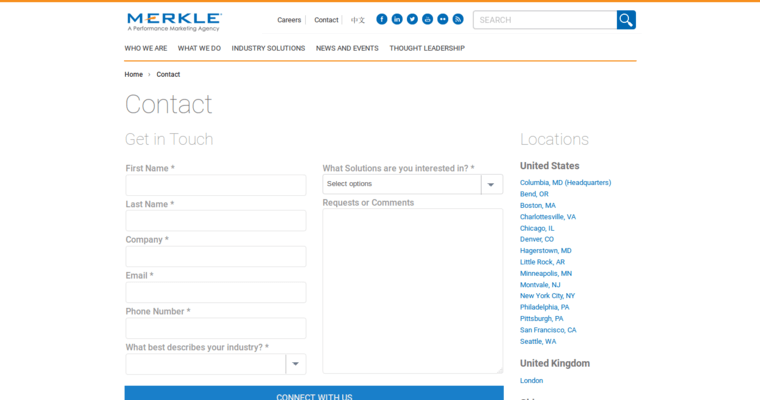This screenshot has height=400, width=760.
Task: Click the magnifying glass search button
Action: [626, 20]
